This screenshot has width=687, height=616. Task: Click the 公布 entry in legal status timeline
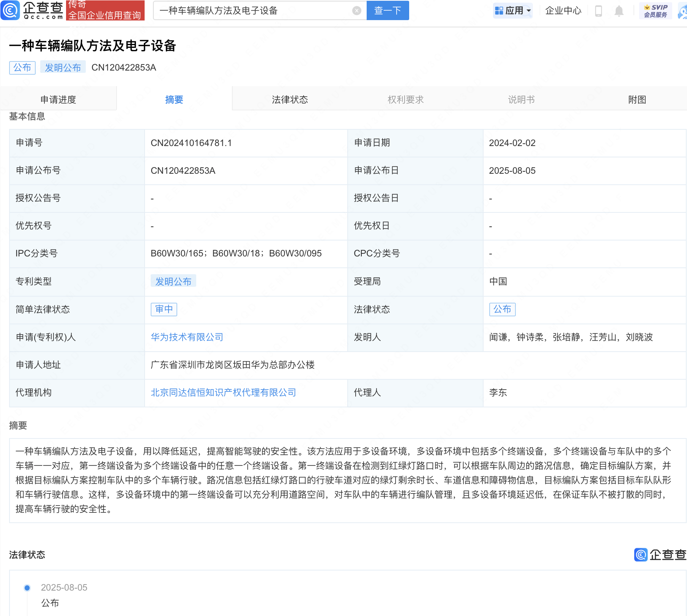click(50, 603)
